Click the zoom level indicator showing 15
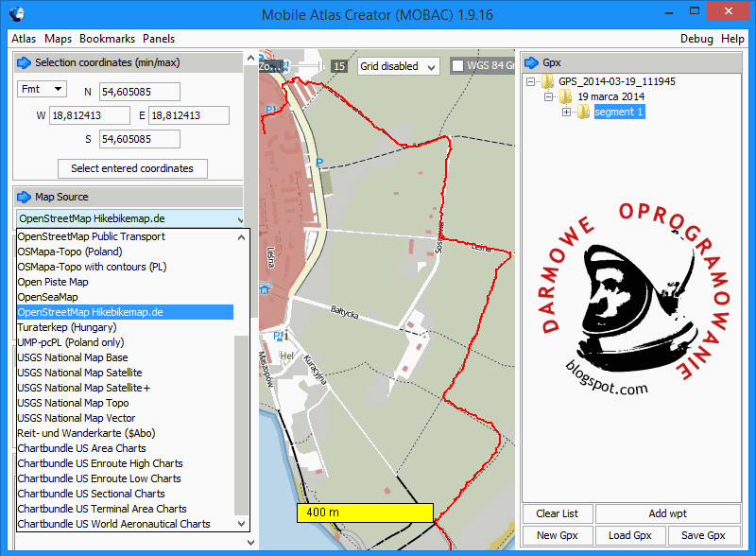The width and height of the screenshot is (756, 556). [x=339, y=67]
